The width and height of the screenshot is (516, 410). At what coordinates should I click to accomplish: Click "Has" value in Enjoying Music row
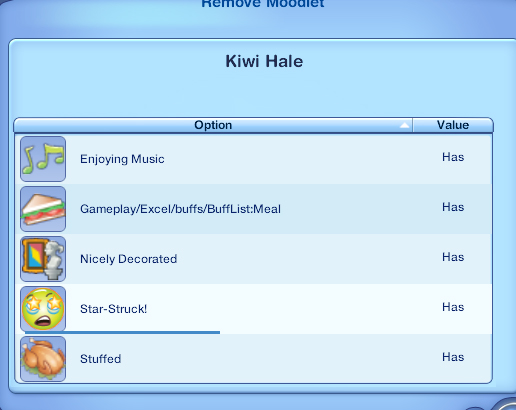pos(453,157)
